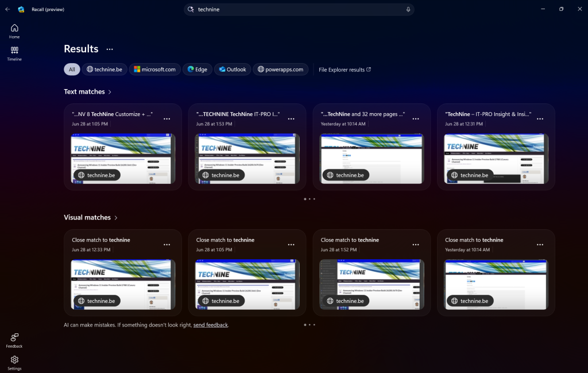Click the microphone icon in search bar
Screen dimensions: 588x373
[408, 9]
